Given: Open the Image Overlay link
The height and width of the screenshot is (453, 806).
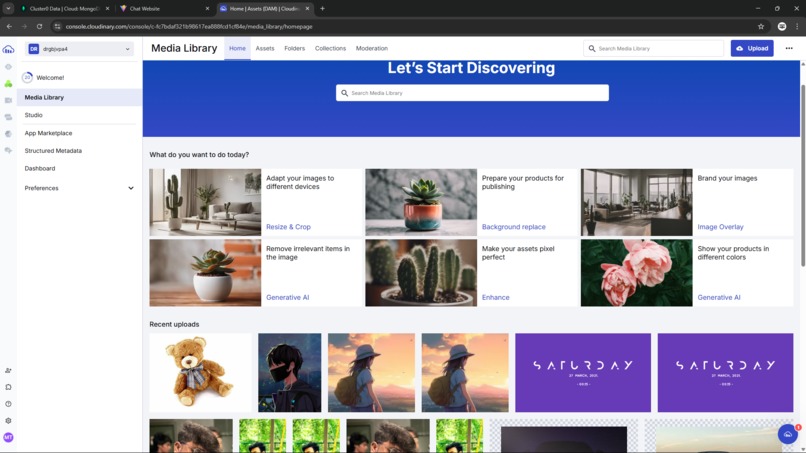Looking at the screenshot, I should pyautogui.click(x=720, y=227).
